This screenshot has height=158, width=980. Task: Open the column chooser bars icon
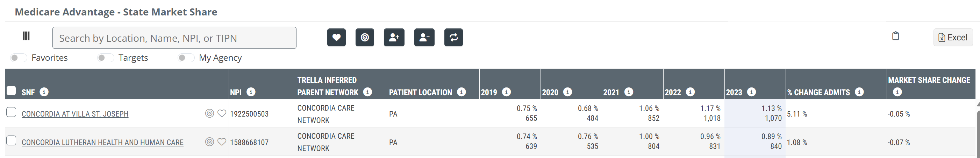click(x=26, y=36)
